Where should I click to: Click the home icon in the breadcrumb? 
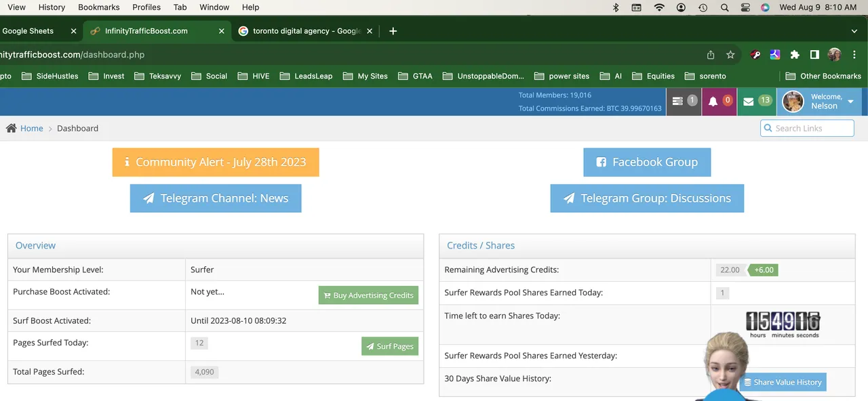click(12, 128)
